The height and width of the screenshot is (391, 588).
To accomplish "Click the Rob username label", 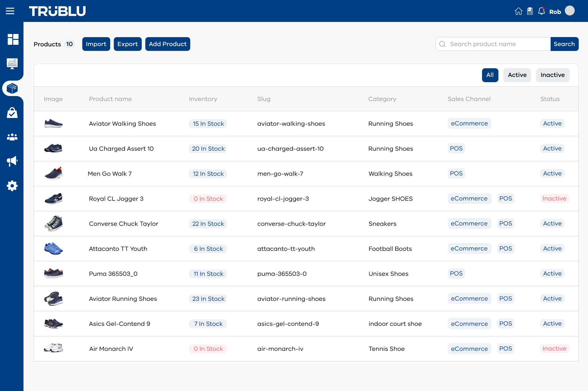I will [555, 12].
